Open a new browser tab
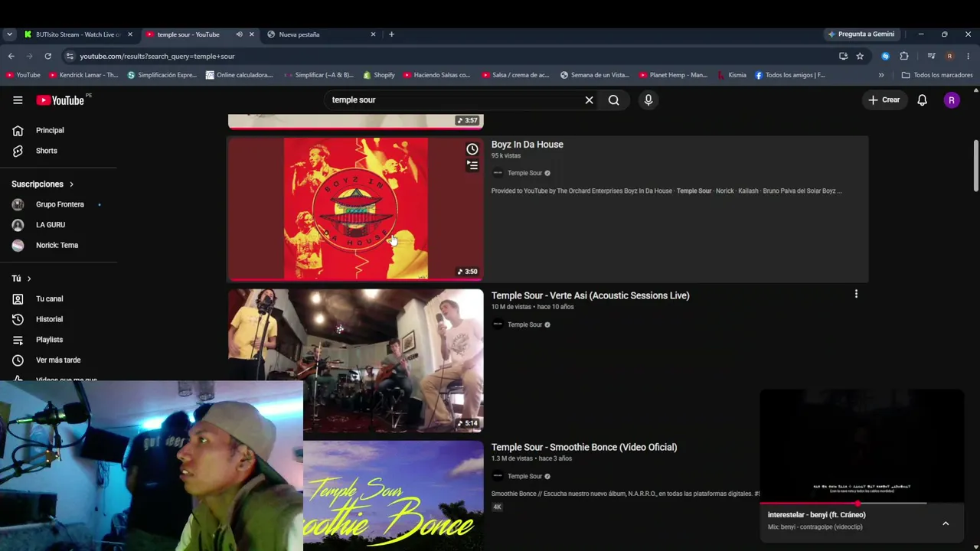Image resolution: width=980 pixels, height=551 pixels. 391,34
